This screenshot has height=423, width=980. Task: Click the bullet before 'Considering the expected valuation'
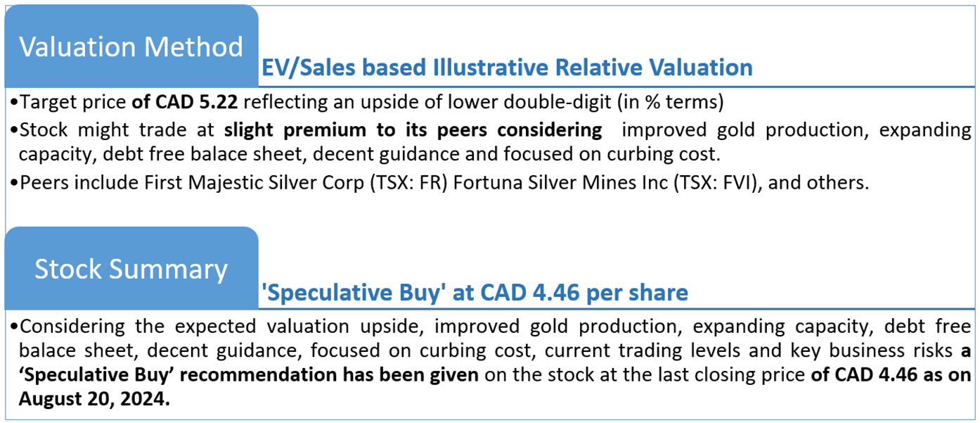pos(14,327)
